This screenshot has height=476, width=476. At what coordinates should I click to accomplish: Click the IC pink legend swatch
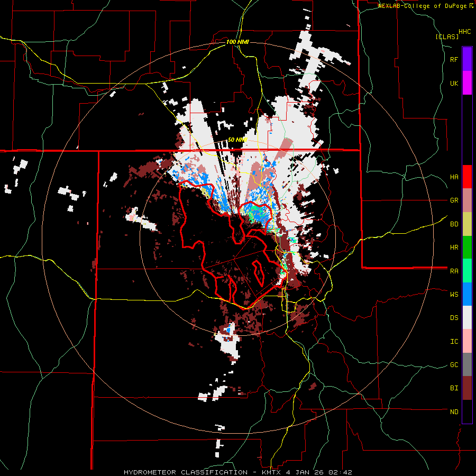(x=467, y=341)
